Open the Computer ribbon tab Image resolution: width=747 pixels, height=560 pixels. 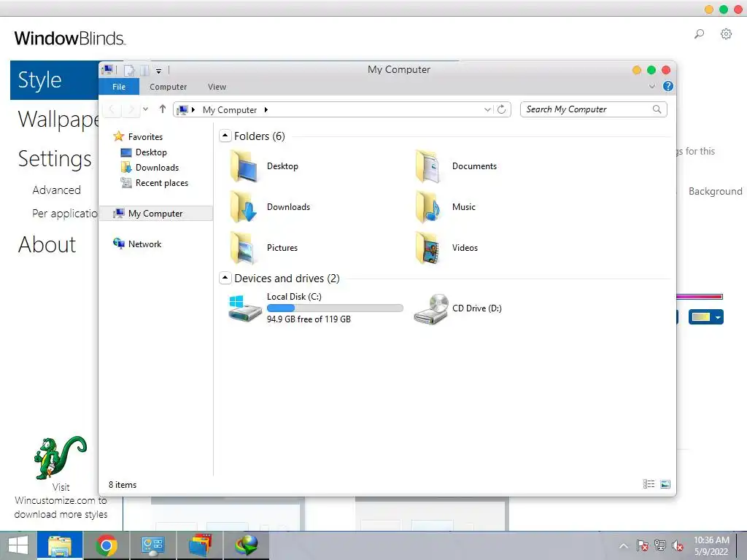pos(169,87)
